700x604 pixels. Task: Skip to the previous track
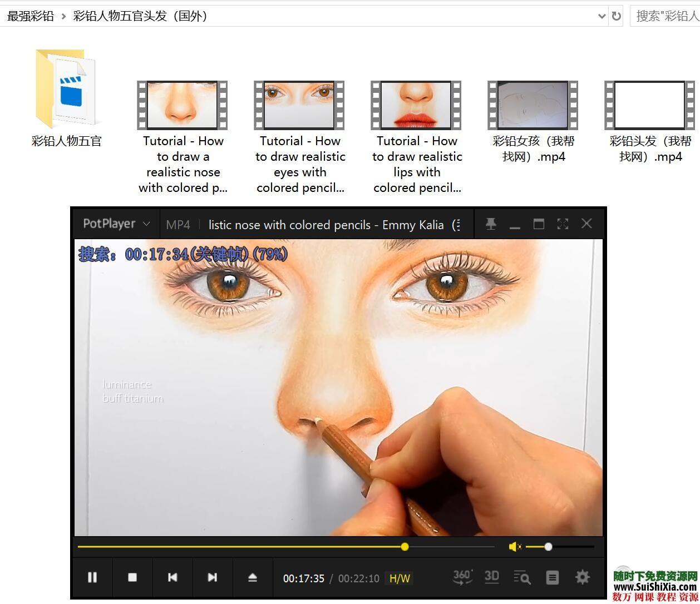tap(172, 577)
